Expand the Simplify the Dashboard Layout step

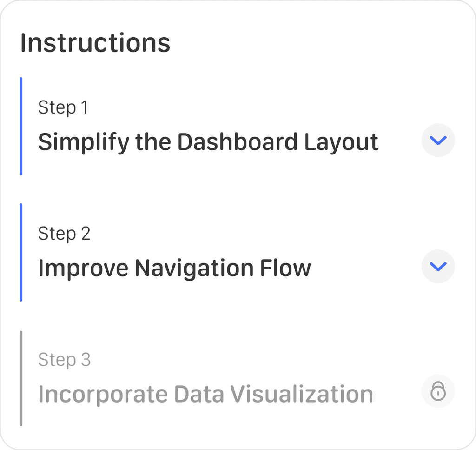(x=438, y=140)
